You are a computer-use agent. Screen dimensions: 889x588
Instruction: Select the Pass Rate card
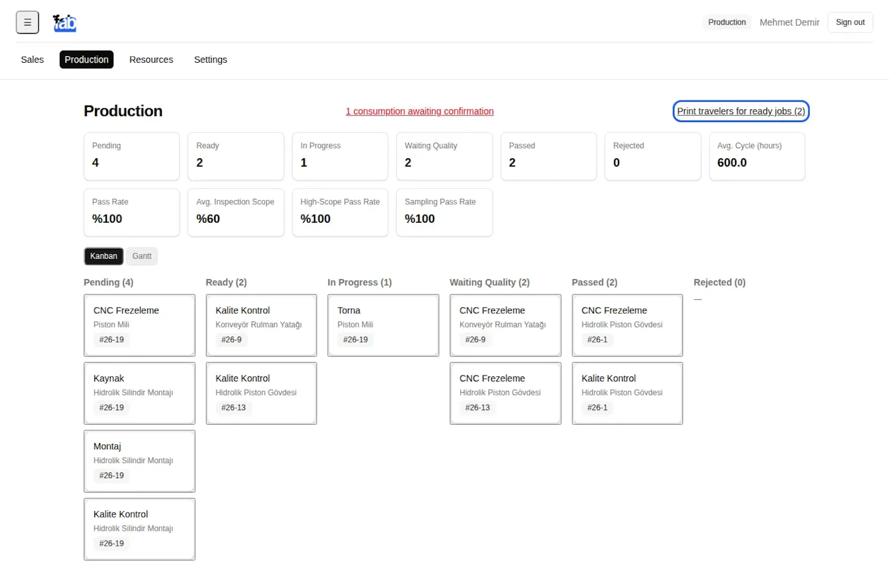pos(132,212)
